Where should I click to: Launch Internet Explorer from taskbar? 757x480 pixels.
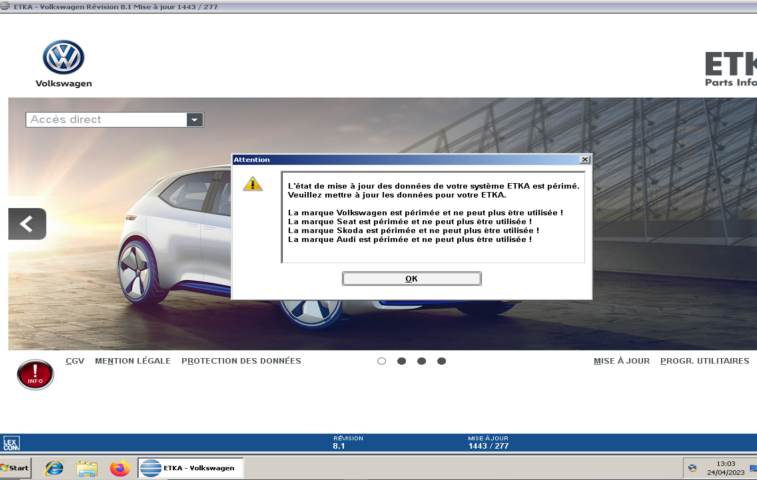(x=54, y=468)
